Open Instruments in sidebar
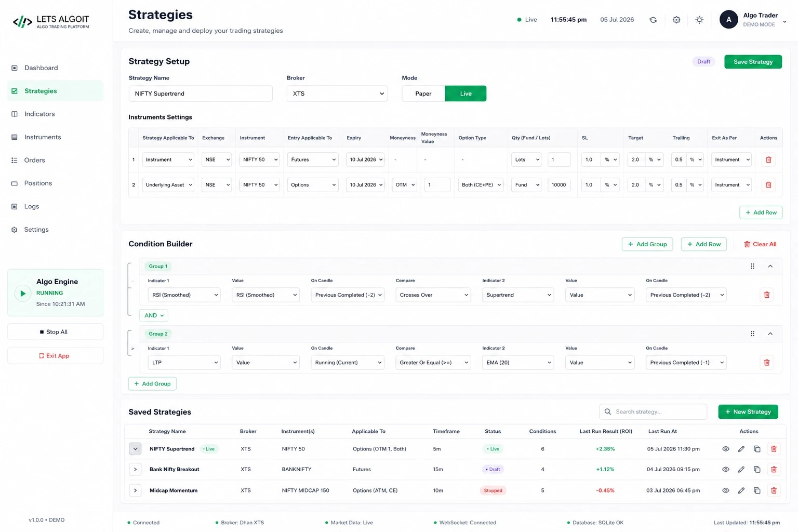This screenshot has width=798, height=532. (55, 137)
